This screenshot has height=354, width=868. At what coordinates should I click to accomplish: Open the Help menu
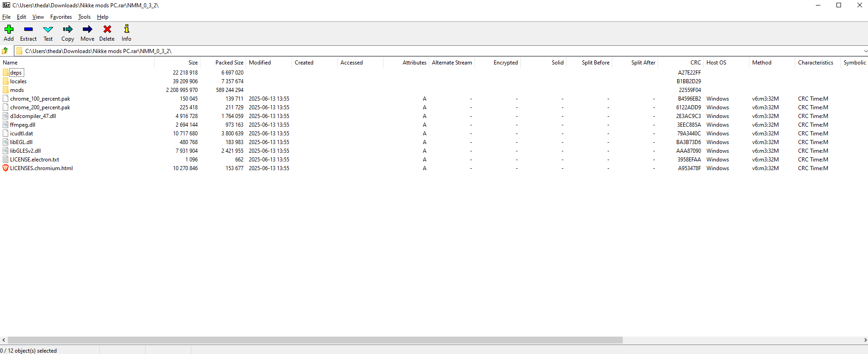pyautogui.click(x=102, y=17)
